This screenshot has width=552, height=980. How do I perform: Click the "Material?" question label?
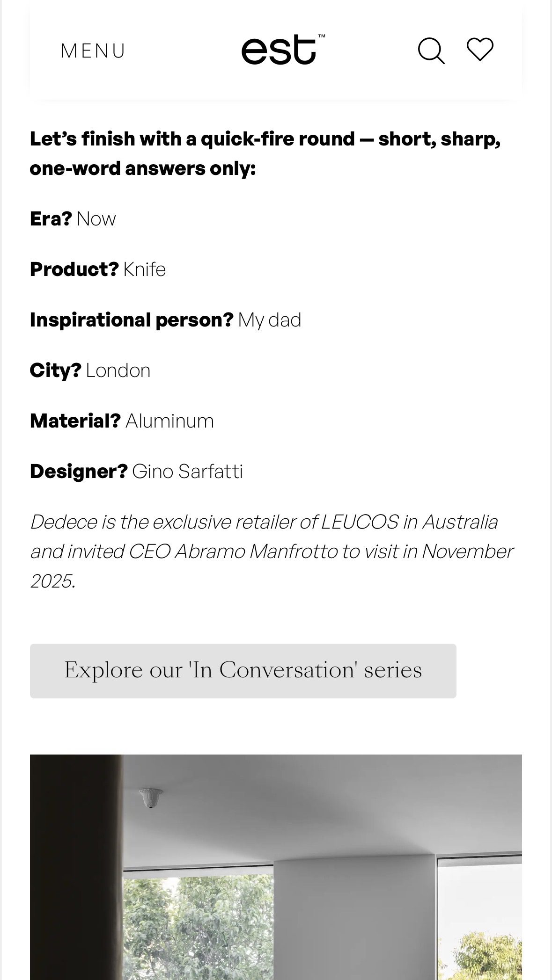(75, 421)
